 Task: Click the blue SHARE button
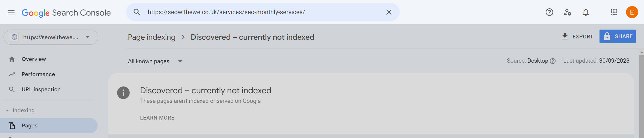(617, 36)
